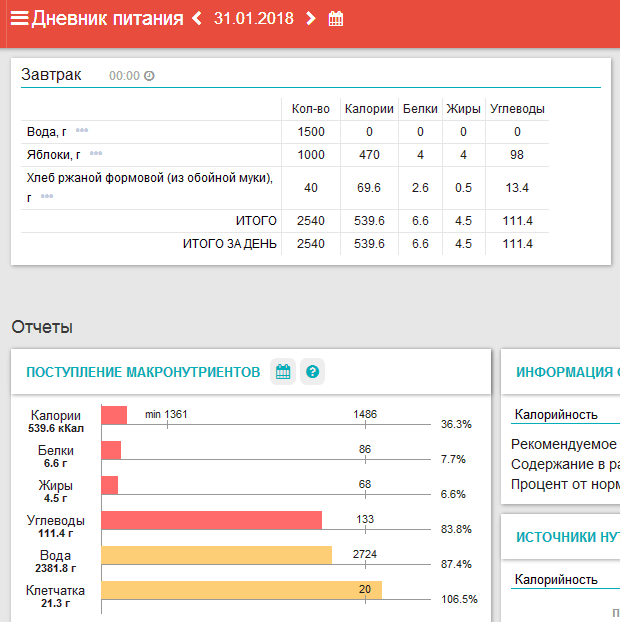
Task: Open options dots next to Вода
Action: point(82,131)
